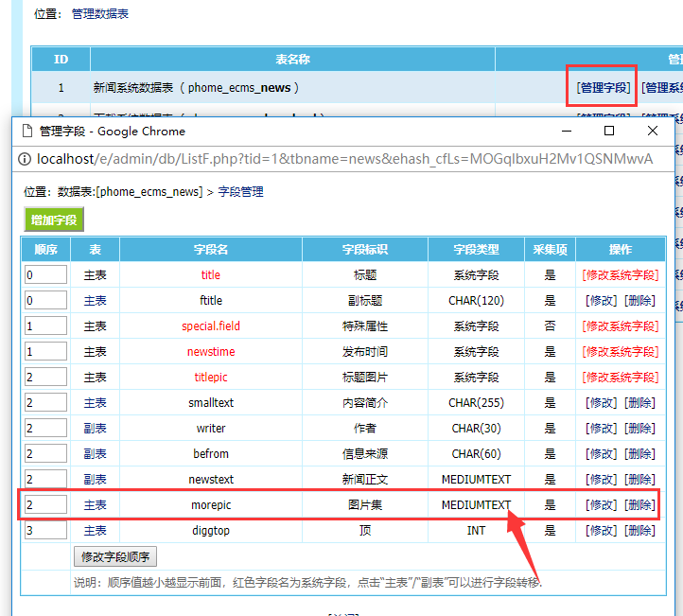This screenshot has width=683, height=616.
Task: Click 副表 link in newstext row
Action: tap(95, 479)
